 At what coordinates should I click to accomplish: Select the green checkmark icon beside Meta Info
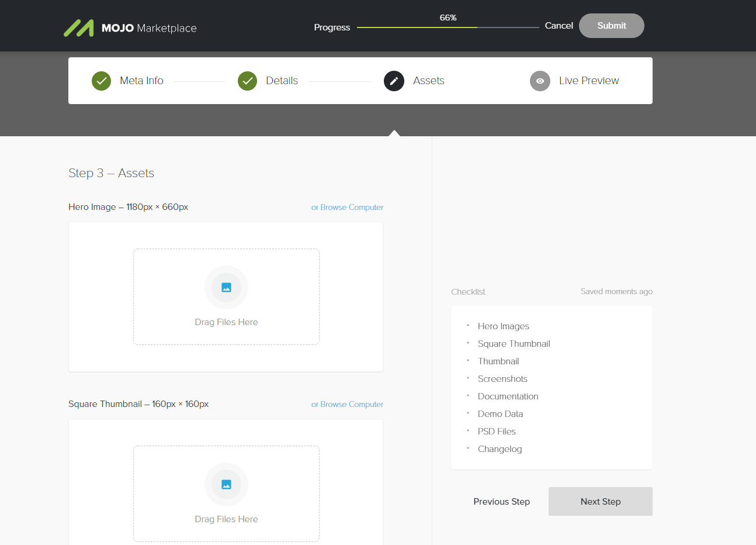(101, 81)
